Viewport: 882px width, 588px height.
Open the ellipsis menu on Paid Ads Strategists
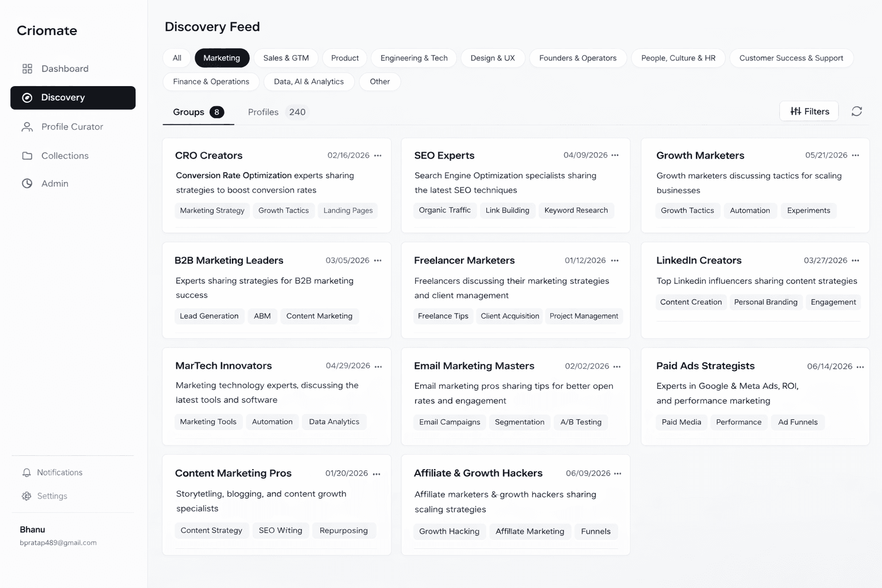pyautogui.click(x=860, y=366)
